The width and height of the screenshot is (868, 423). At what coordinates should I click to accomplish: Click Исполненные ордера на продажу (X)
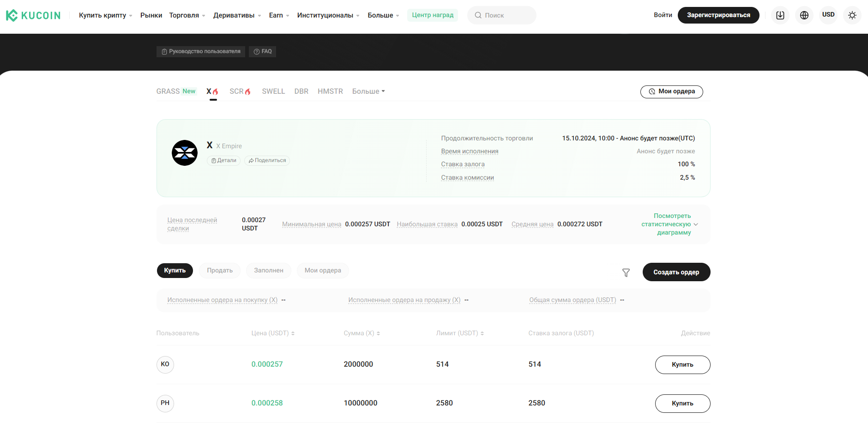[404, 300]
